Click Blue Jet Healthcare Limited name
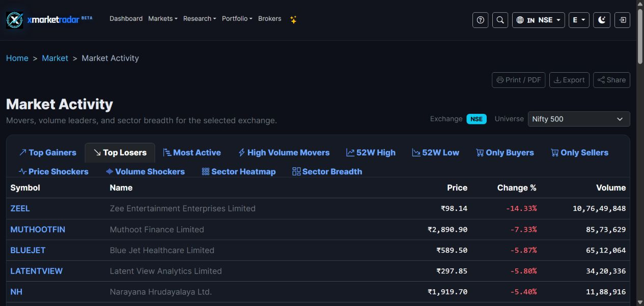Image resolution: width=644 pixels, height=306 pixels. [162, 250]
